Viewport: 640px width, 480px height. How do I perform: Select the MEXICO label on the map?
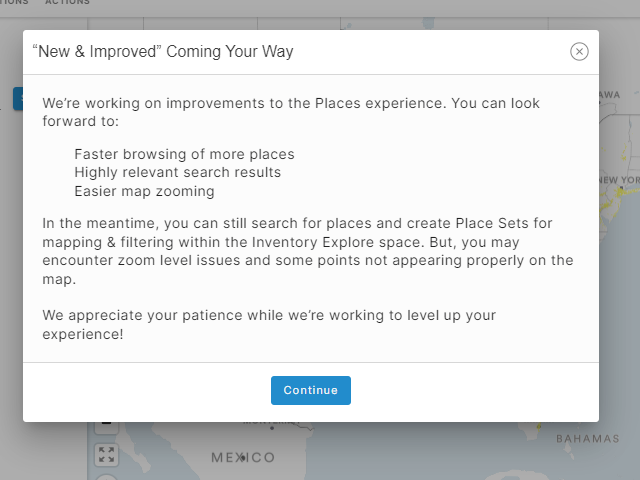[243, 458]
